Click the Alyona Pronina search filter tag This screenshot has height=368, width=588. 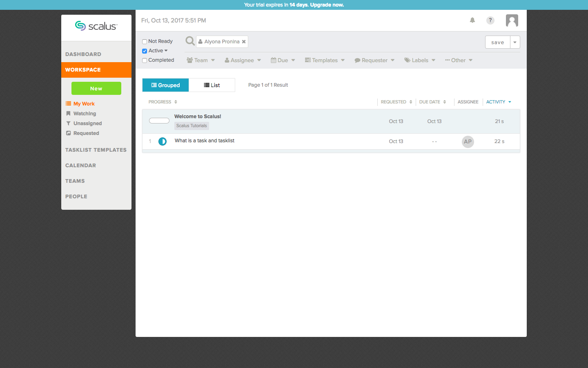[x=222, y=42]
